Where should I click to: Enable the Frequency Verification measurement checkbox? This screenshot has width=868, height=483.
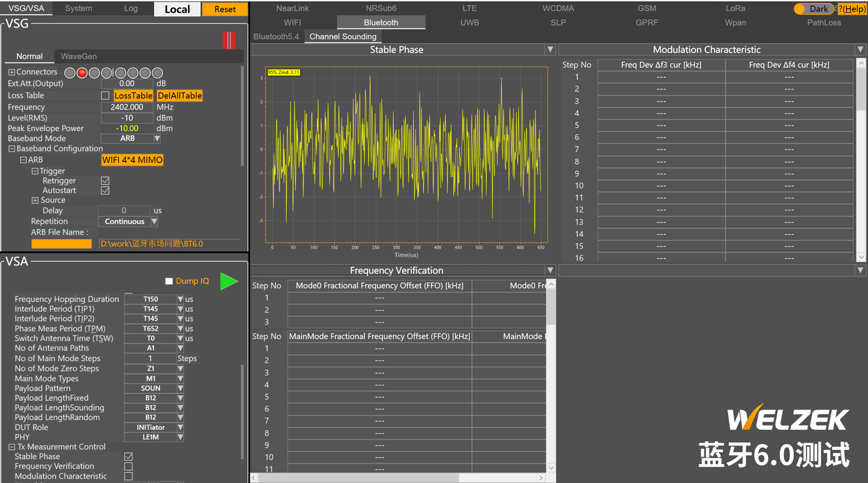(x=128, y=466)
